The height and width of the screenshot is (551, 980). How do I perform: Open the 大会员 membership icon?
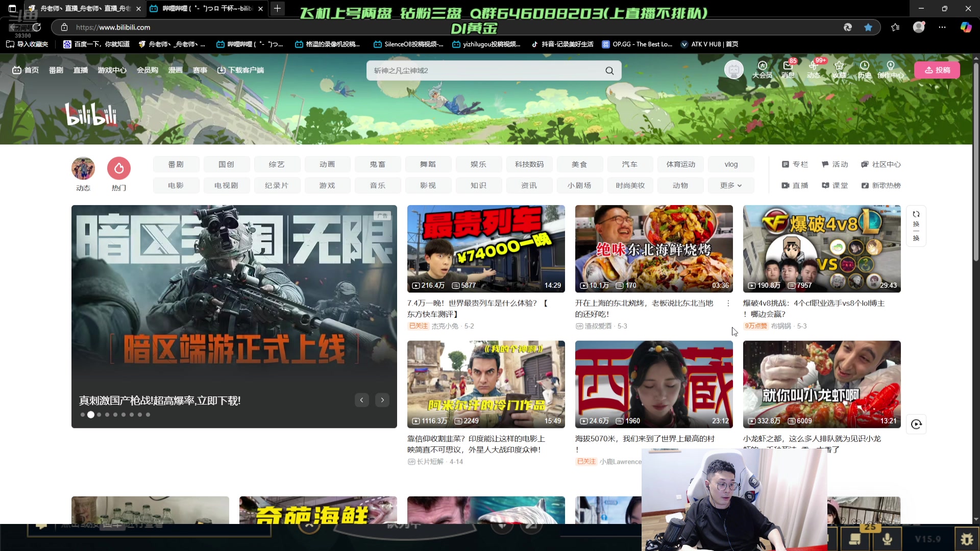(762, 69)
